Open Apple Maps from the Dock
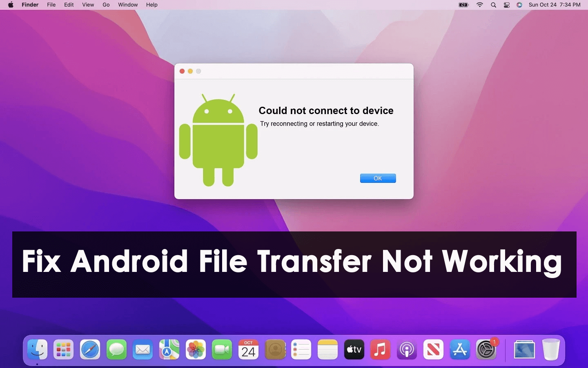This screenshot has width=588, height=368. tap(169, 350)
